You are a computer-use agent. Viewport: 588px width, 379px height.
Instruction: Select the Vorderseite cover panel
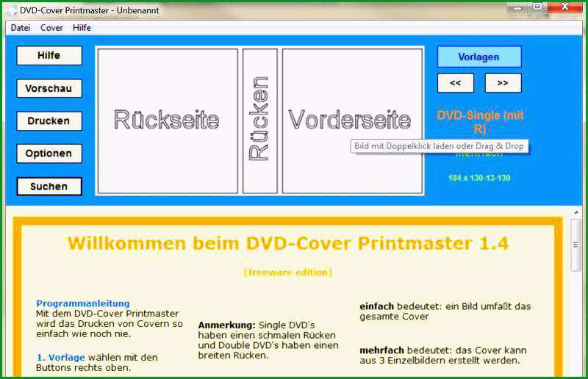tap(352, 120)
